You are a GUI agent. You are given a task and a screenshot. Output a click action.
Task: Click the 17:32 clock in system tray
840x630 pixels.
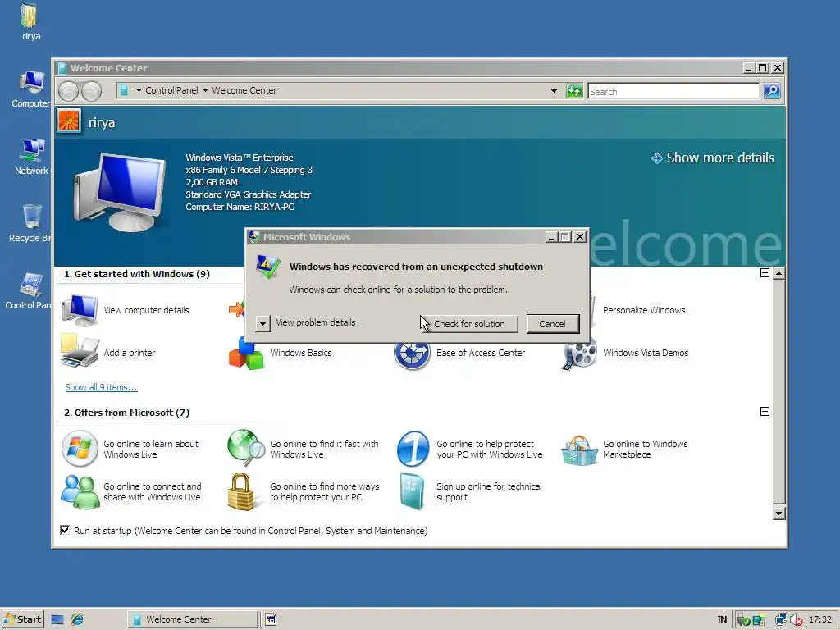coord(820,619)
